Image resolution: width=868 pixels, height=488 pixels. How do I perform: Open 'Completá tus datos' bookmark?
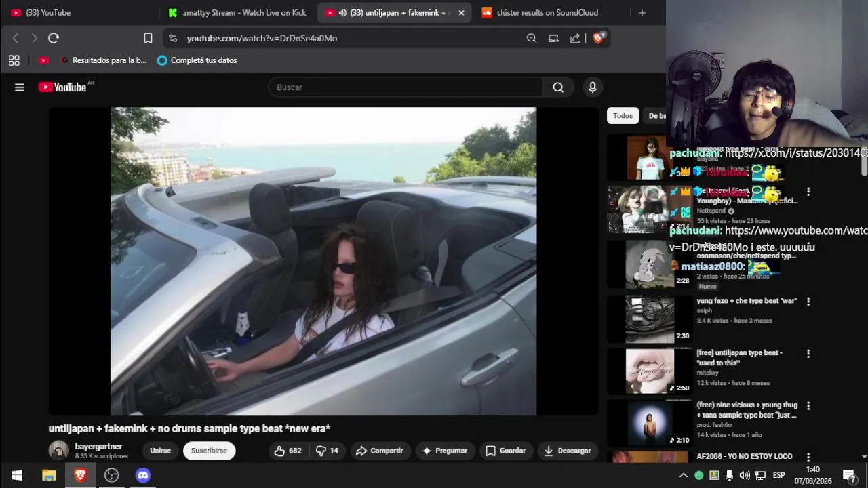click(197, 60)
